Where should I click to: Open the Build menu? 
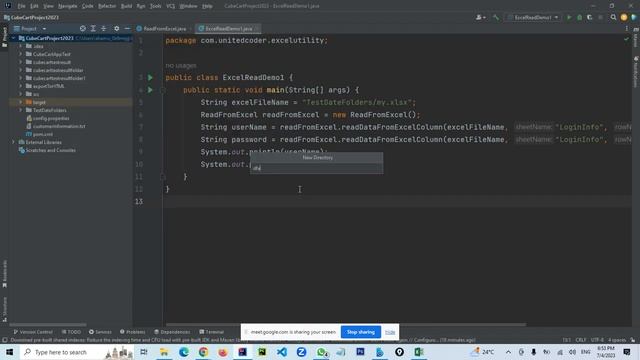126,6
